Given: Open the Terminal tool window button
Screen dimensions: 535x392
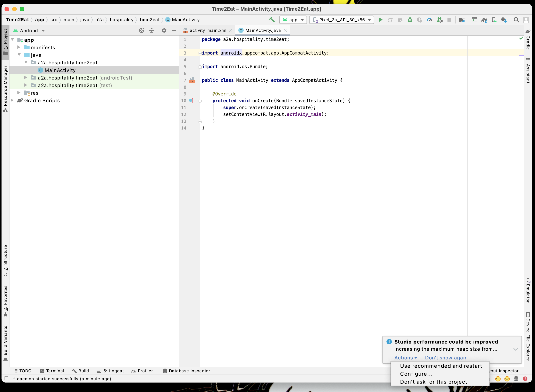Looking at the screenshot, I should pos(52,371).
